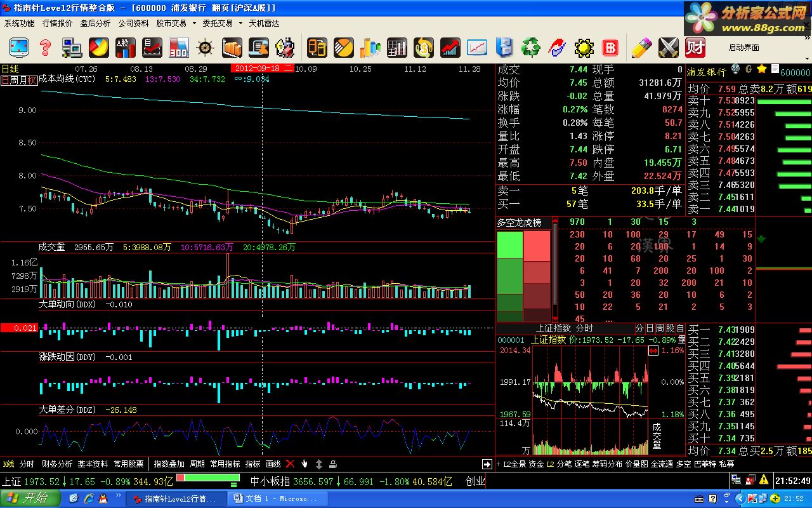Click the 画线 drawing button

coord(273,464)
